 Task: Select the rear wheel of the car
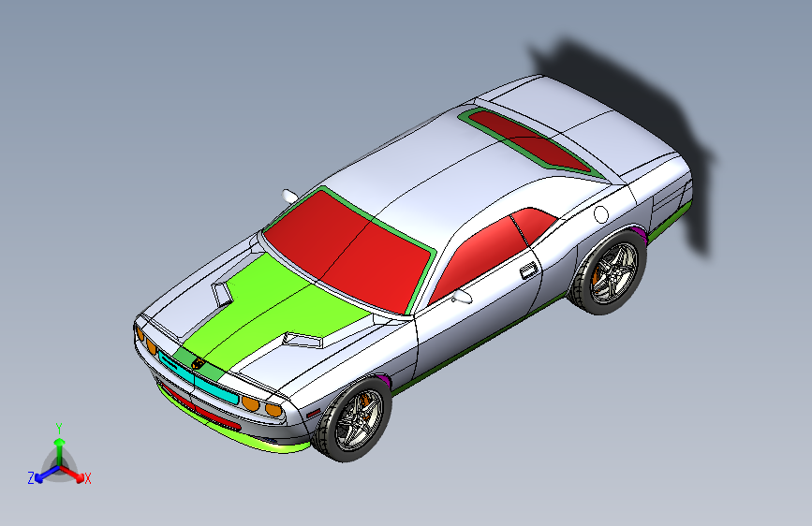coord(609,271)
